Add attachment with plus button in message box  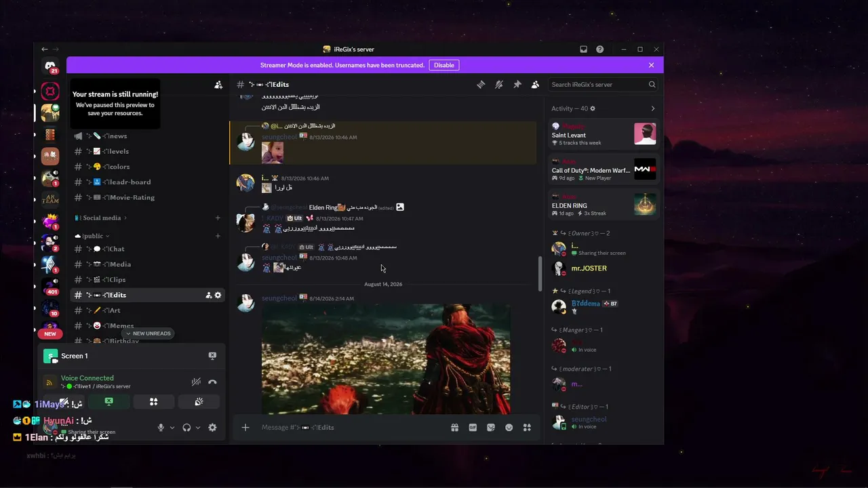click(245, 428)
